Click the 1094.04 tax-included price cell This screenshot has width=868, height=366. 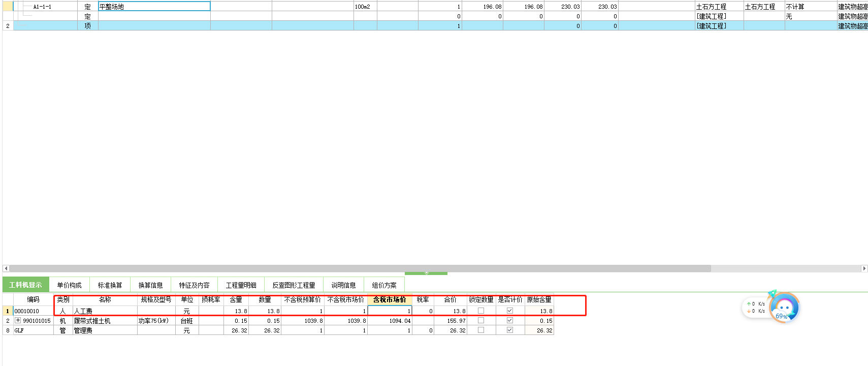pos(390,320)
